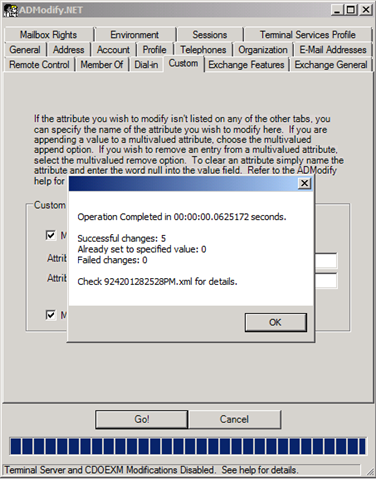Click the Go! button
The width and height of the screenshot is (376, 480).
click(x=142, y=419)
